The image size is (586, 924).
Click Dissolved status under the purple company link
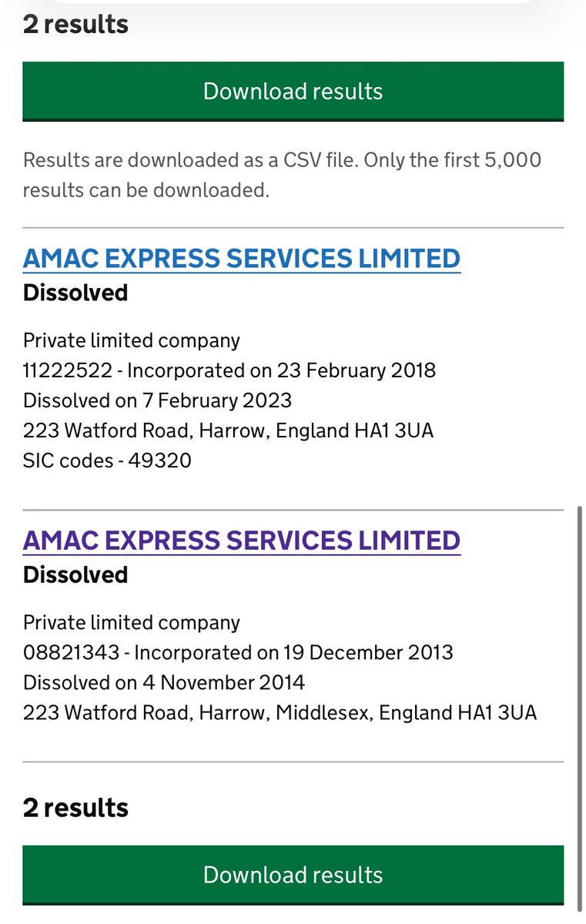coord(75,574)
